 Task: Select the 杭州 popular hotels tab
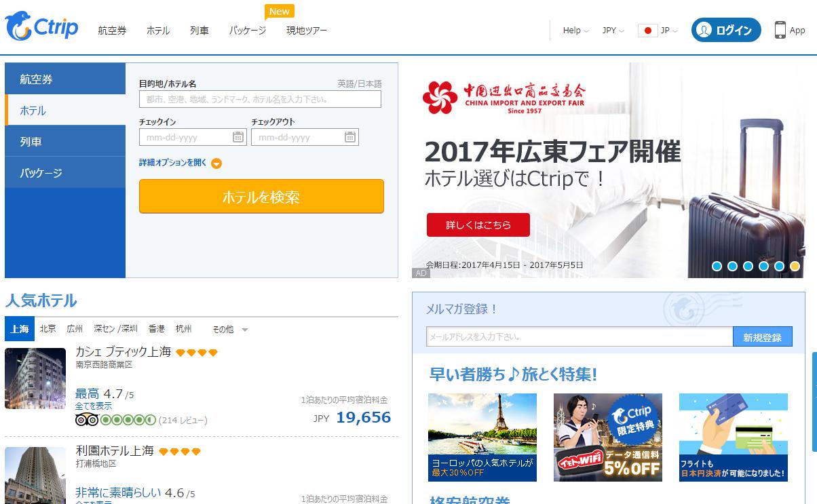point(183,328)
